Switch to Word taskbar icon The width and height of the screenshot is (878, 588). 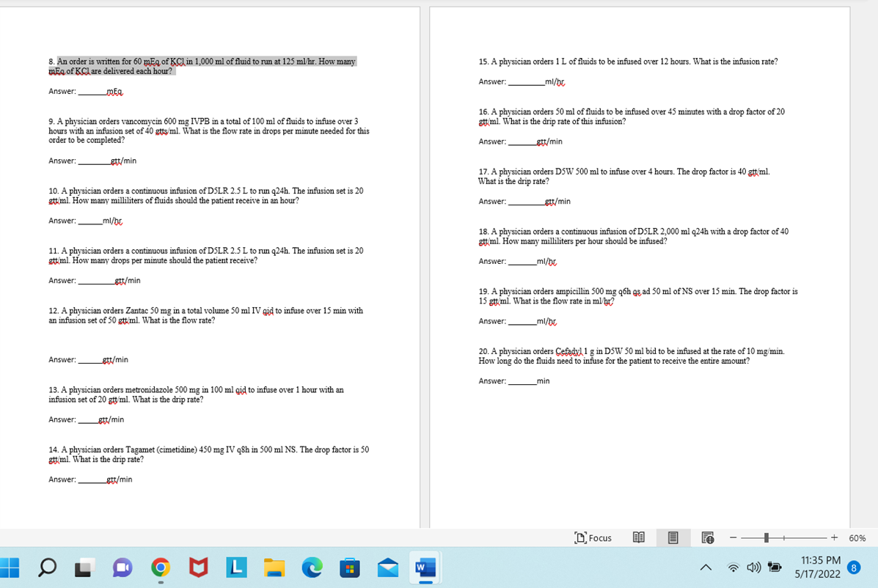click(425, 568)
